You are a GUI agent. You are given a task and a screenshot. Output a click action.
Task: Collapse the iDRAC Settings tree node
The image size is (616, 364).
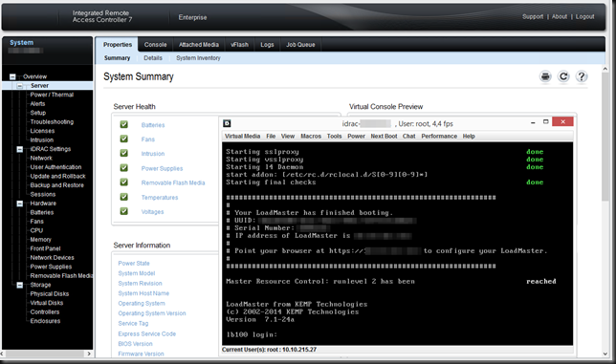click(x=20, y=149)
